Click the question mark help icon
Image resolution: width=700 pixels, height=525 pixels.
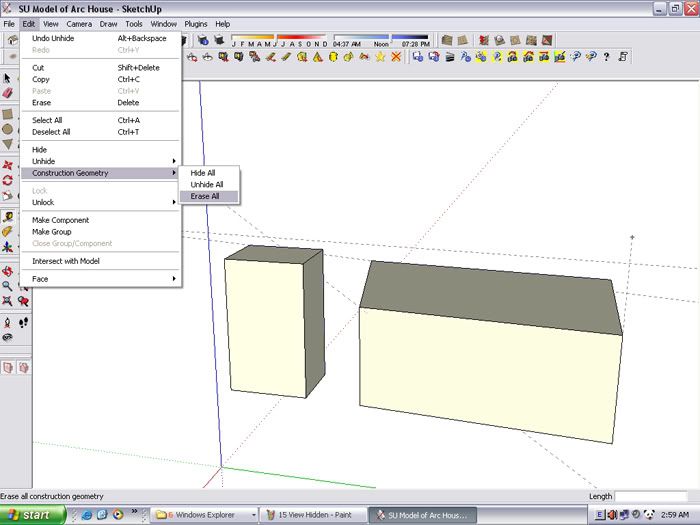click(606, 57)
